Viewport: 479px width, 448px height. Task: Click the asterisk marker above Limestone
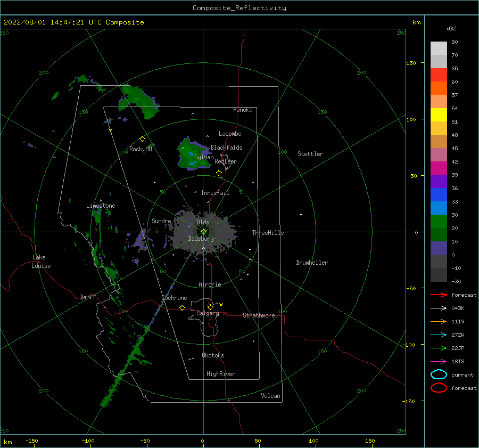[x=101, y=201]
